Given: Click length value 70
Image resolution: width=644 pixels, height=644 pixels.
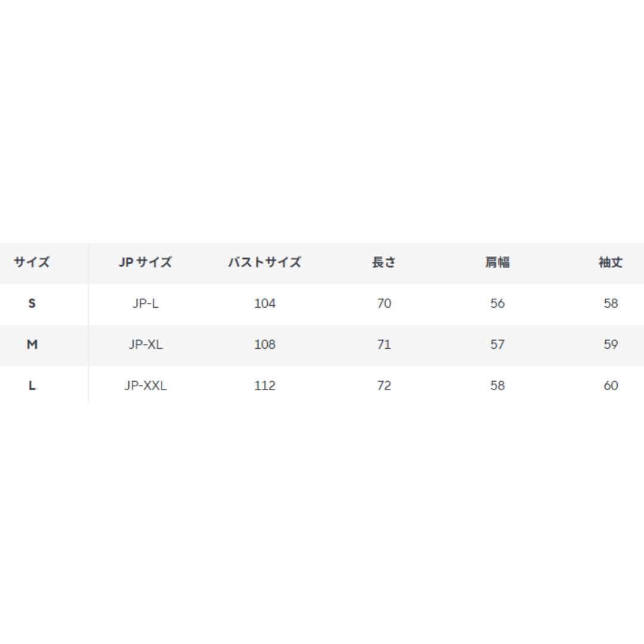Looking at the screenshot, I should [384, 304].
